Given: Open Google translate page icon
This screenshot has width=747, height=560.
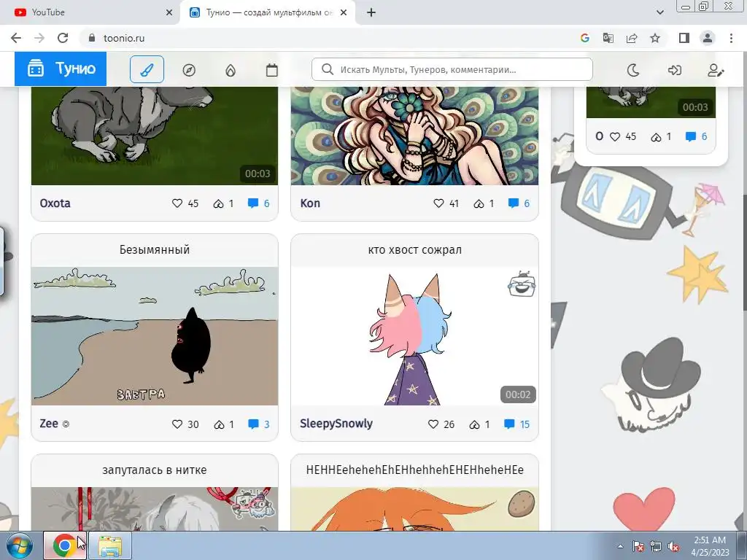Looking at the screenshot, I should tap(608, 38).
